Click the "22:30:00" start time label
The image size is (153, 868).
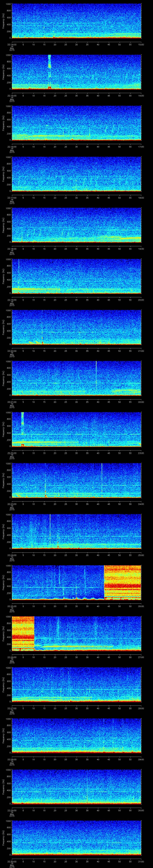coord(12,861)
